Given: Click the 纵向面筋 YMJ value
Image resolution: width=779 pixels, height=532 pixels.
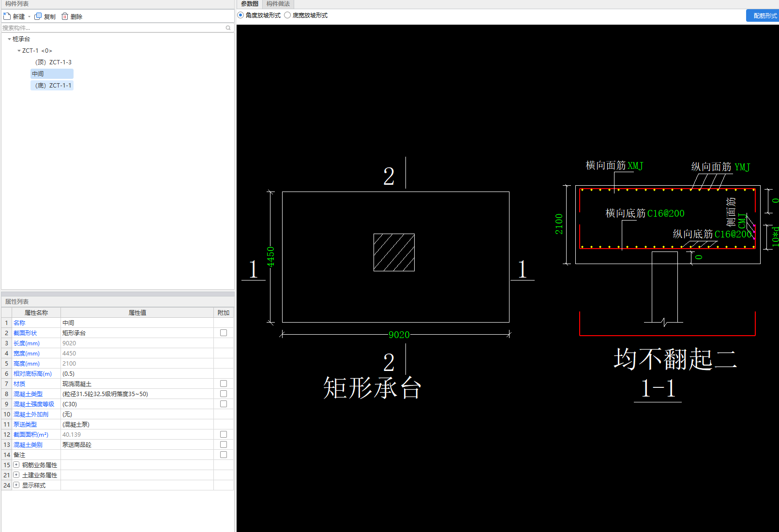Looking at the screenshot, I should point(742,167).
